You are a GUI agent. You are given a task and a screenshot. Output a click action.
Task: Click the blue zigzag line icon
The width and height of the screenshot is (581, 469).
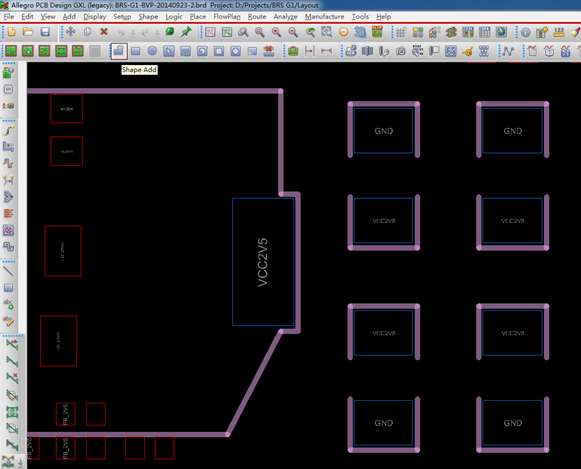point(508,51)
